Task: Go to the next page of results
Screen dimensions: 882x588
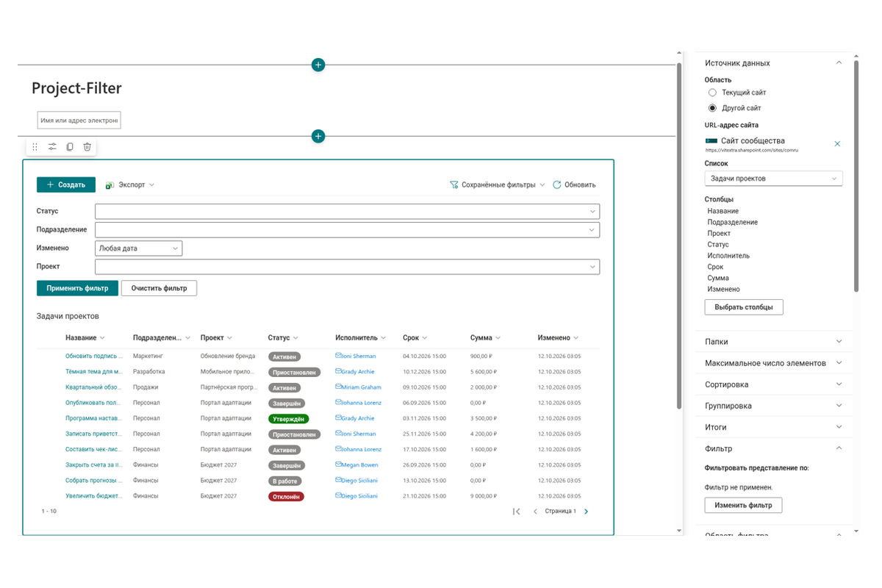Action: click(x=586, y=512)
